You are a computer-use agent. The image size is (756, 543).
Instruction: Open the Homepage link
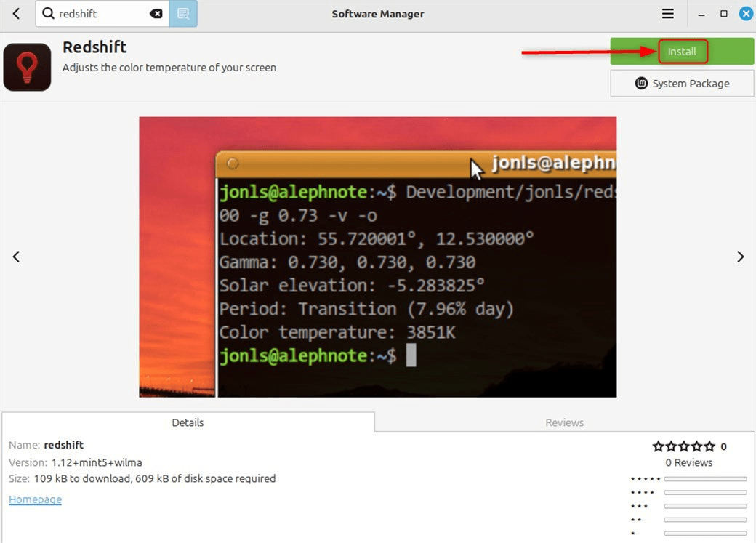[35, 499]
